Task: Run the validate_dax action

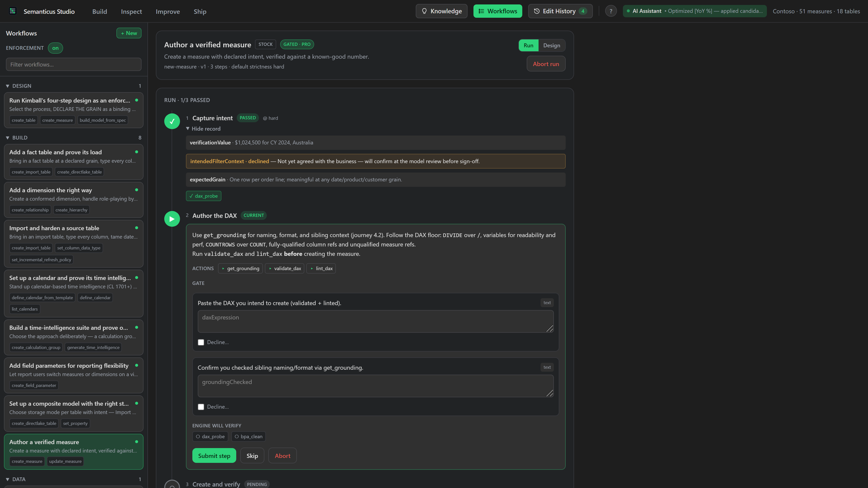Action: (284, 268)
